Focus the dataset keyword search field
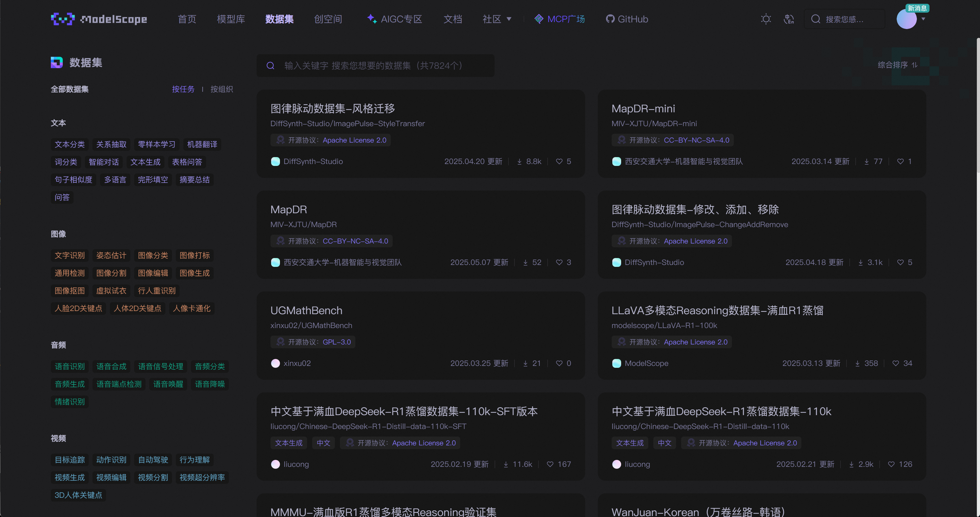The width and height of the screenshot is (980, 517). coord(376,66)
